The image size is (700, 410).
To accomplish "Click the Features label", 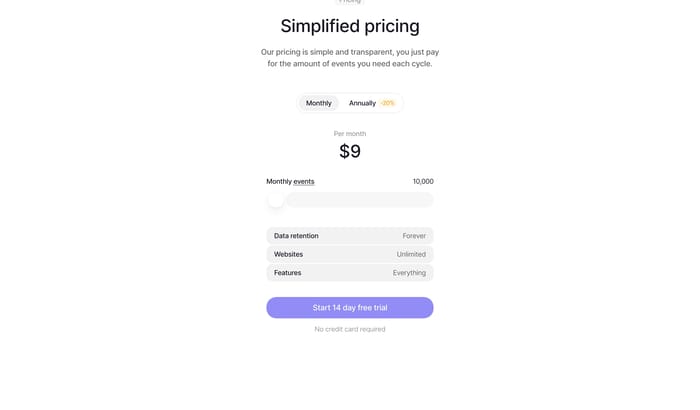I will [x=287, y=273].
